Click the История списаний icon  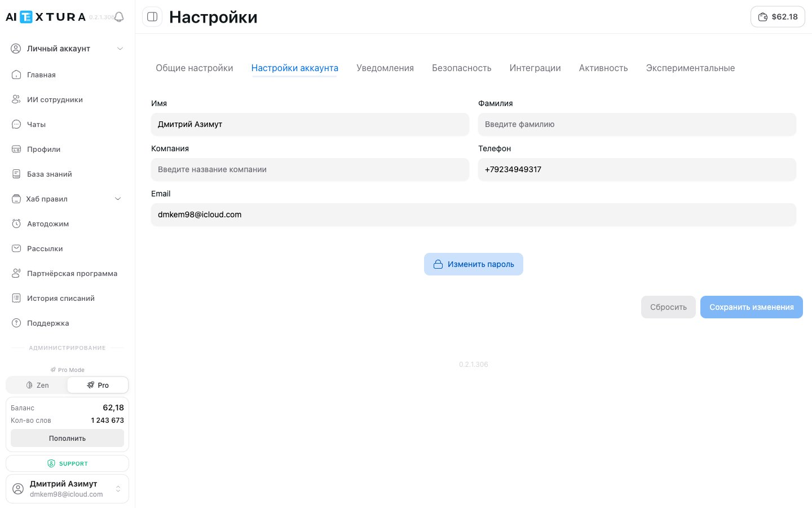pyautogui.click(x=16, y=298)
